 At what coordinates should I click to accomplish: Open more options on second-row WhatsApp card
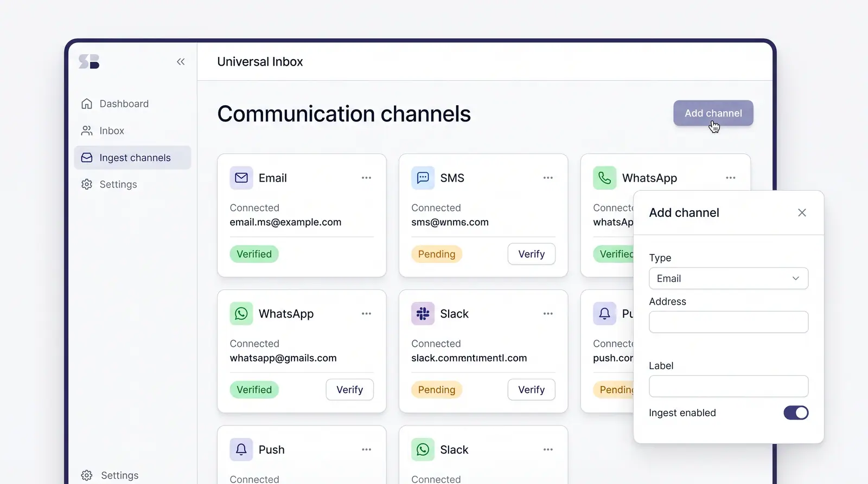[x=367, y=314]
